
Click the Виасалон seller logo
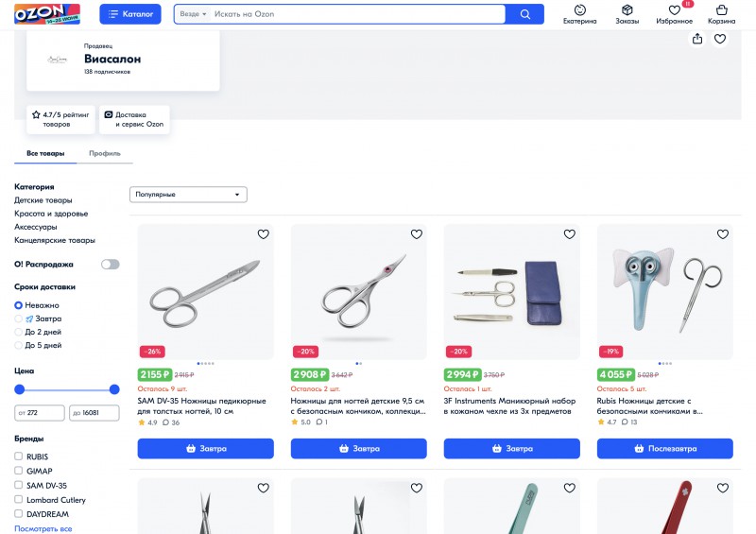click(57, 60)
